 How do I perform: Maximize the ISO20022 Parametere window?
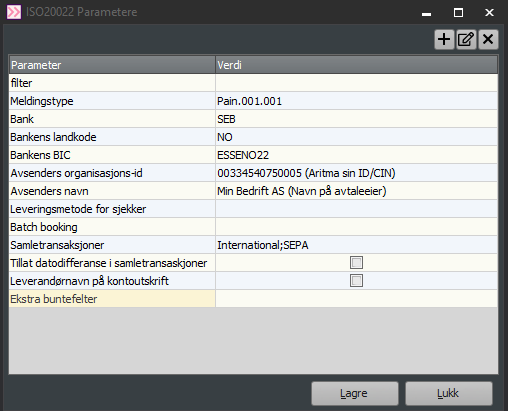tap(458, 13)
